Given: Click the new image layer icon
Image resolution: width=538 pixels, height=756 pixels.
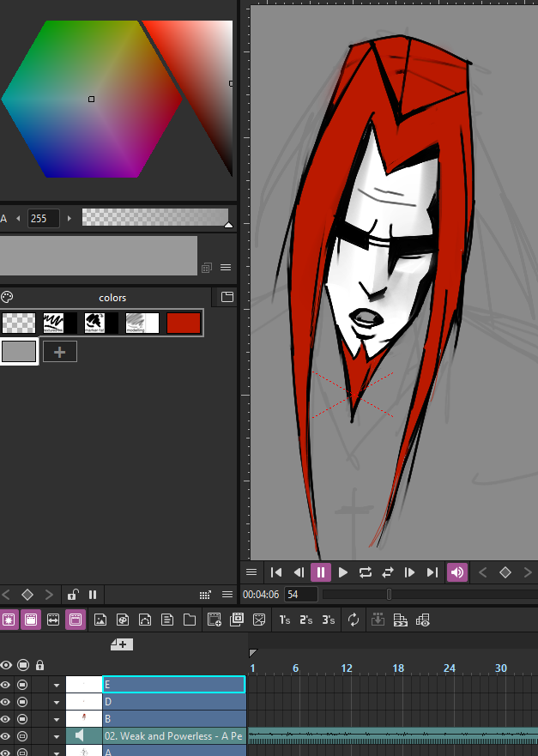Looking at the screenshot, I should 100,620.
